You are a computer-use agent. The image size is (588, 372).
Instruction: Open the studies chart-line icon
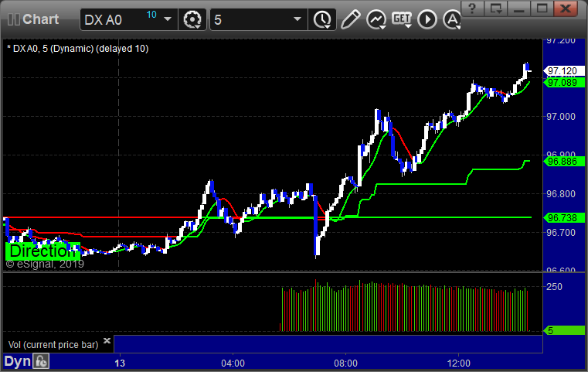376,19
